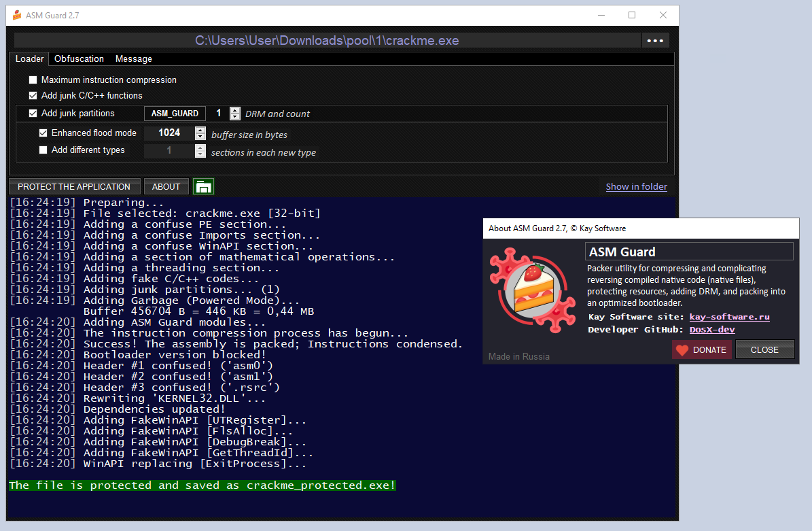The image size is (812, 531).
Task: Click the DRM count value field
Action: 219,114
